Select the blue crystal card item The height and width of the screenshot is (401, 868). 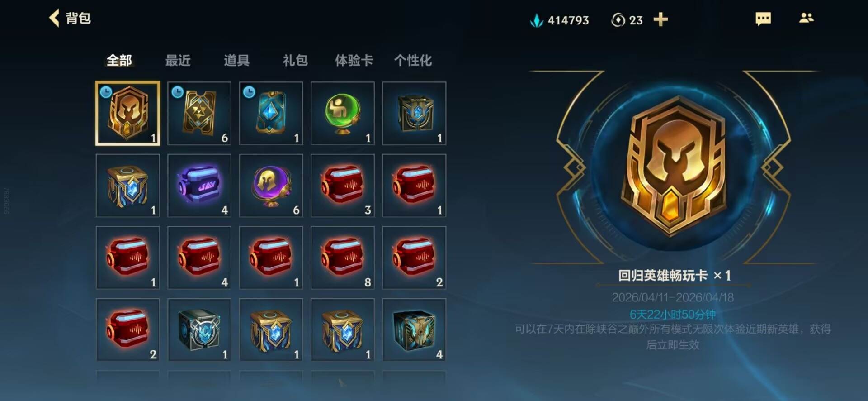(271, 113)
